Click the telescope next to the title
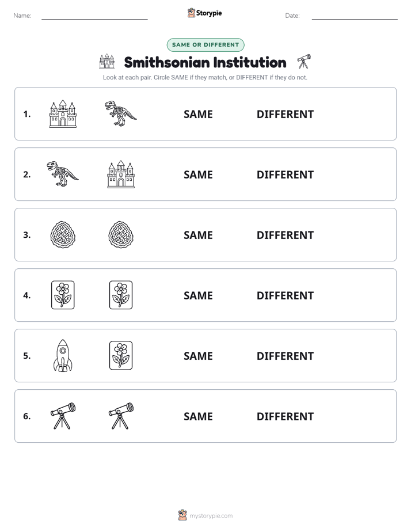The height and width of the screenshot is (532, 411). (304, 62)
